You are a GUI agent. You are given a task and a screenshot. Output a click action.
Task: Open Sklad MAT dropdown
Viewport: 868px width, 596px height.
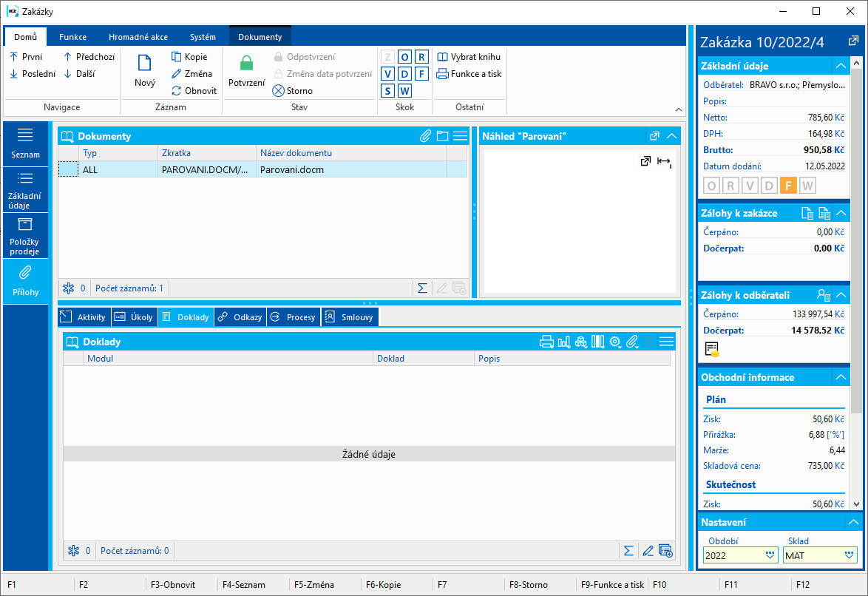[849, 555]
